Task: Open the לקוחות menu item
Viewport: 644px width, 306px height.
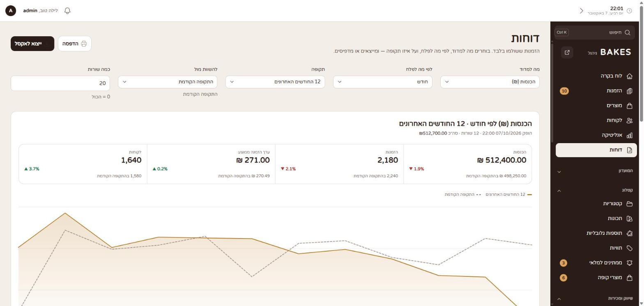Action: (596, 121)
